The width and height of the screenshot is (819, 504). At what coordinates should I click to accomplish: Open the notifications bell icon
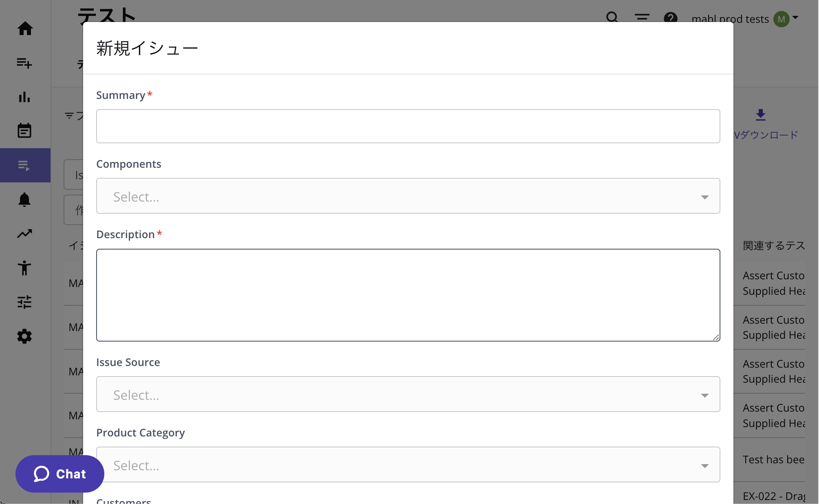pos(24,200)
